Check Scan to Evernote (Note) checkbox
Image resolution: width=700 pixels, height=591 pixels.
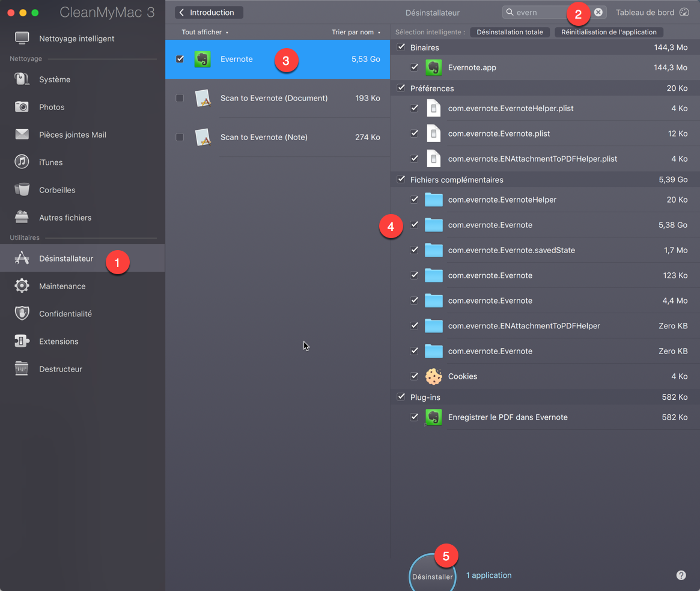(x=180, y=137)
